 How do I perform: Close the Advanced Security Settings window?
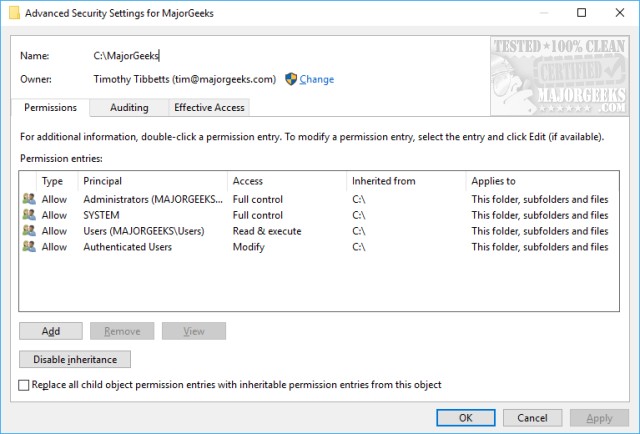click(x=620, y=13)
